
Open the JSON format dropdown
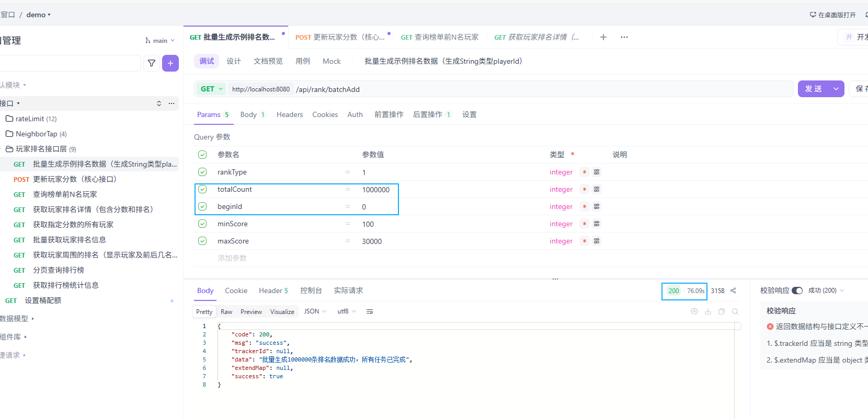(315, 311)
